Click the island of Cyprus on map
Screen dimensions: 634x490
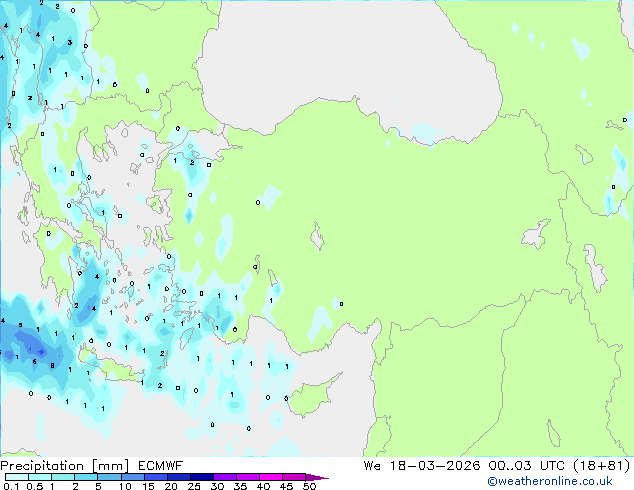click(311, 398)
